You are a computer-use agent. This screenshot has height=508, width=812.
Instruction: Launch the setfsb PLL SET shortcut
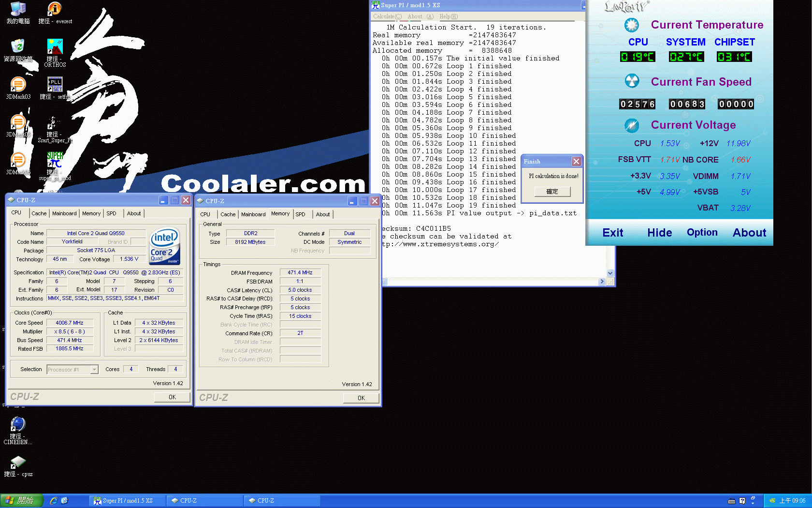click(x=55, y=84)
